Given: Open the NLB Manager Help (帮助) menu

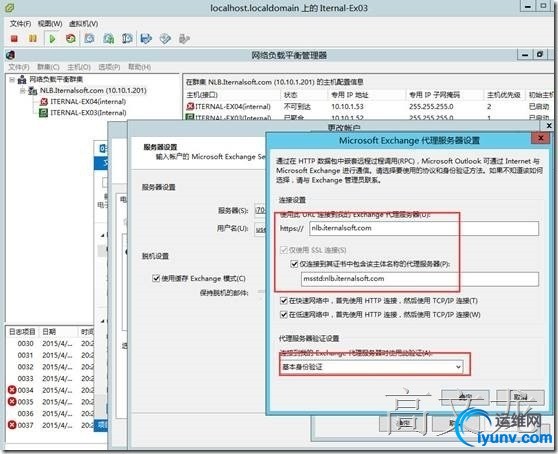Looking at the screenshot, I should pyautogui.click(x=140, y=67).
